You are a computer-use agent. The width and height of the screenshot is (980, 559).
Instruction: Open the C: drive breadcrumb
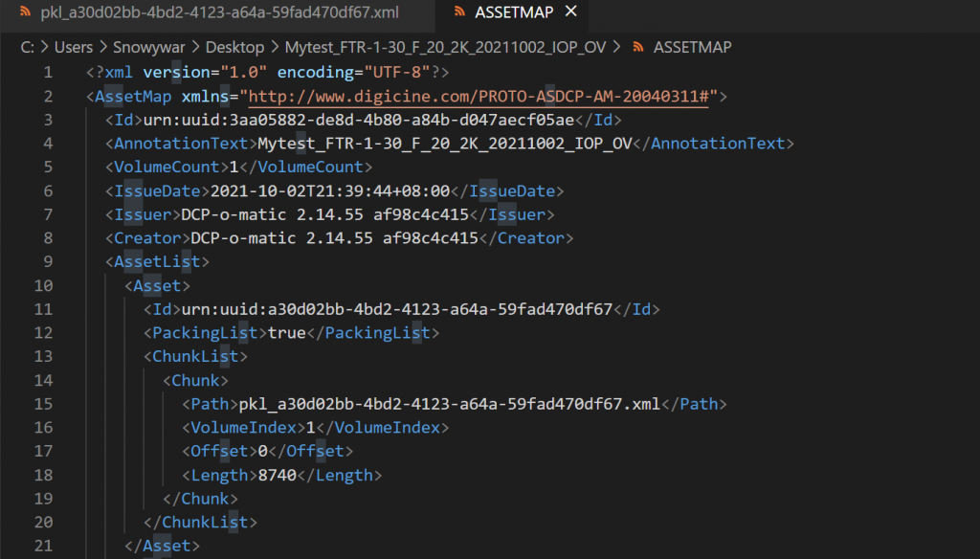[x=27, y=47]
